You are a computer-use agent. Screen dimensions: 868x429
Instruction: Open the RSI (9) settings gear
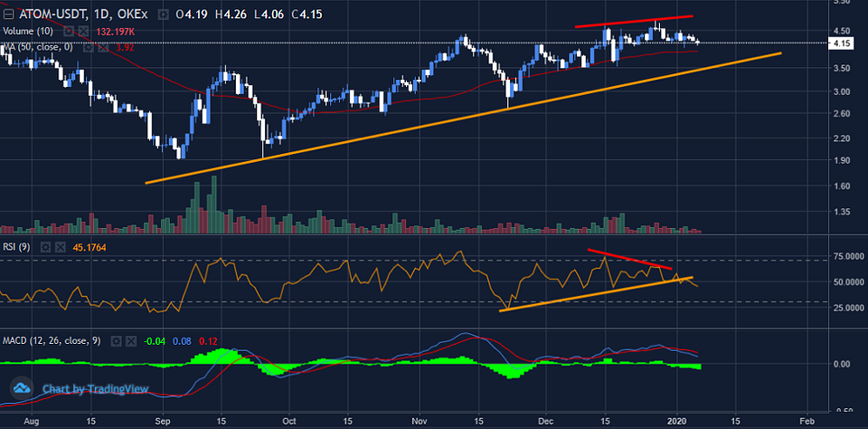coord(45,247)
